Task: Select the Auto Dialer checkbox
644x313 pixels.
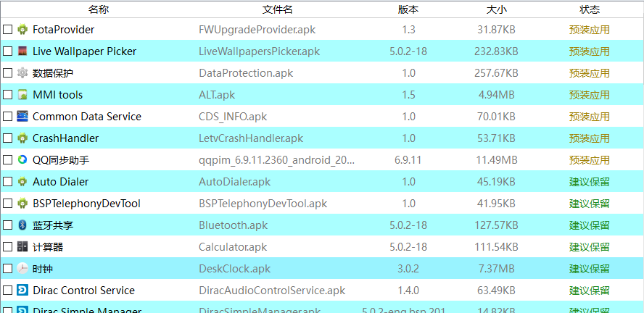Action: (7, 182)
